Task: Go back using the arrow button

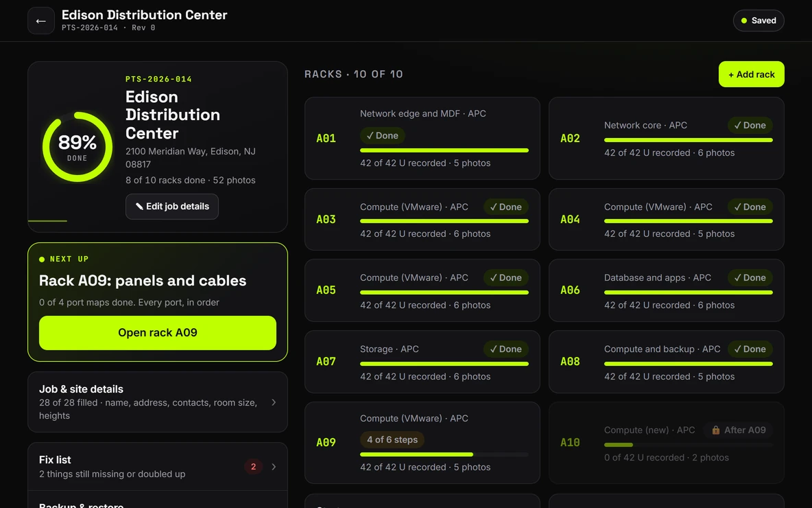Action: [41, 21]
